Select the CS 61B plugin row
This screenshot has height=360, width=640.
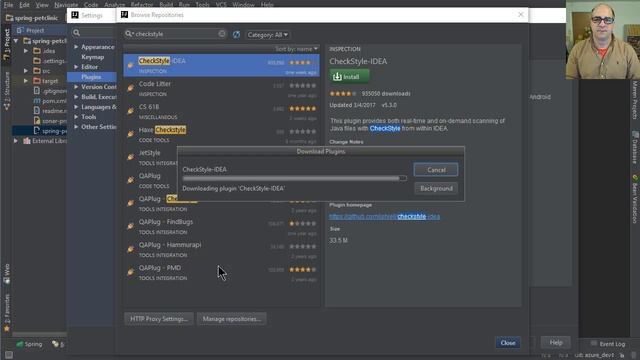[x=221, y=111]
